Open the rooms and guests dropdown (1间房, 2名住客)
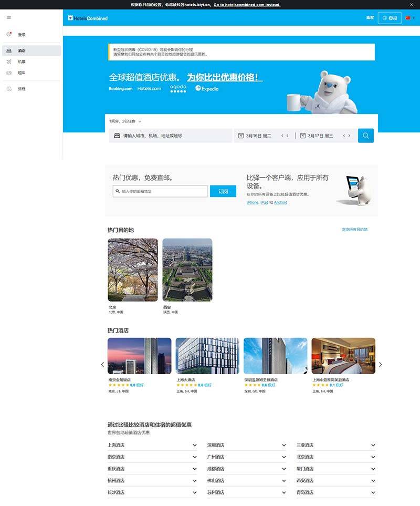 pyautogui.click(x=125, y=121)
